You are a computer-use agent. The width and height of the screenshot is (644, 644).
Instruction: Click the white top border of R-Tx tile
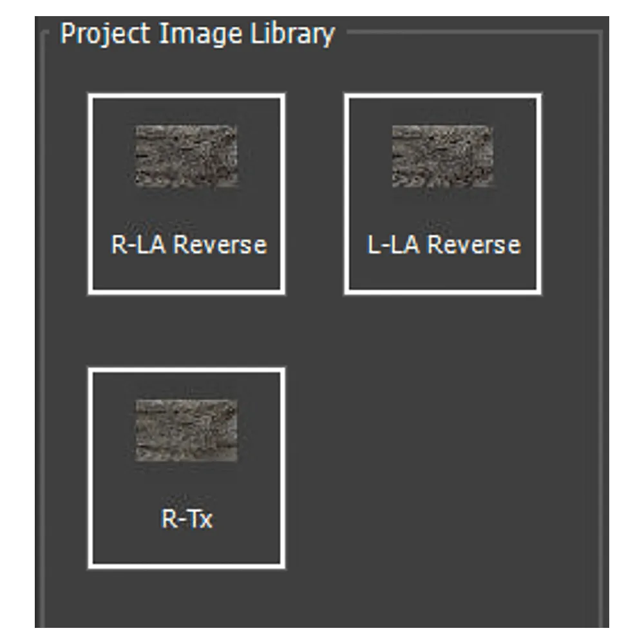pos(186,370)
